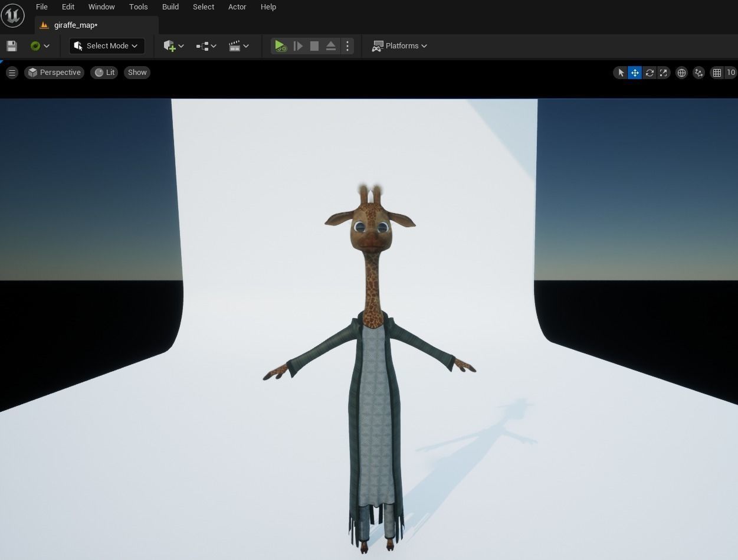Open the Tools menu
Image resolution: width=738 pixels, height=560 pixels.
pos(138,7)
